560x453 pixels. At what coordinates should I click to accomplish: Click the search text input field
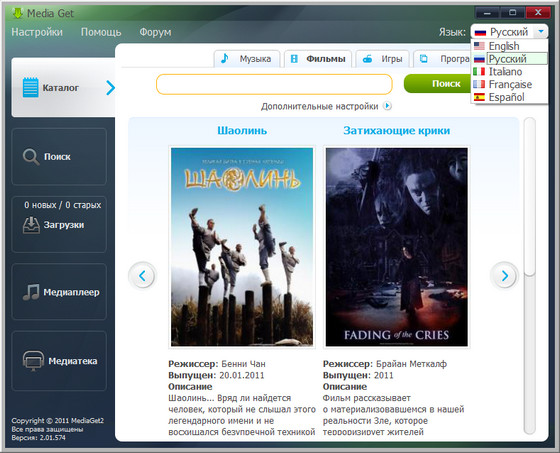click(x=274, y=84)
